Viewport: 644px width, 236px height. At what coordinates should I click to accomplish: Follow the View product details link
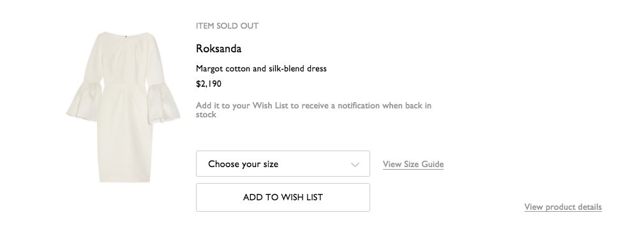coord(563,207)
